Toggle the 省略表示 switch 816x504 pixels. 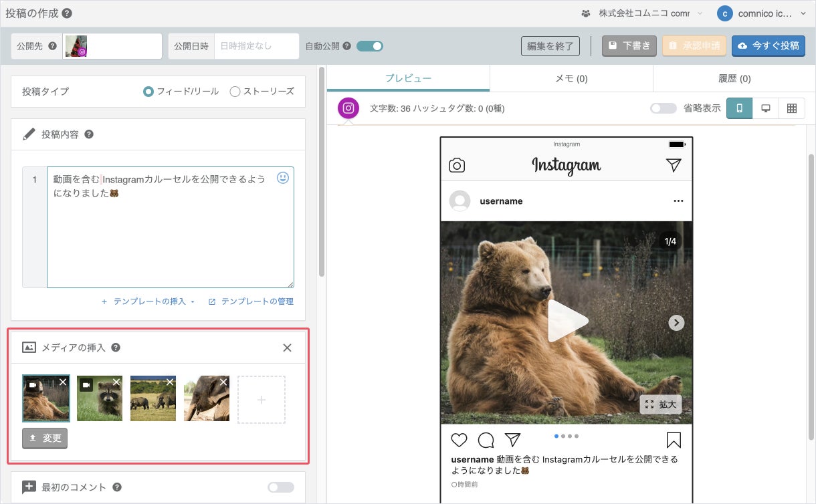pos(664,108)
